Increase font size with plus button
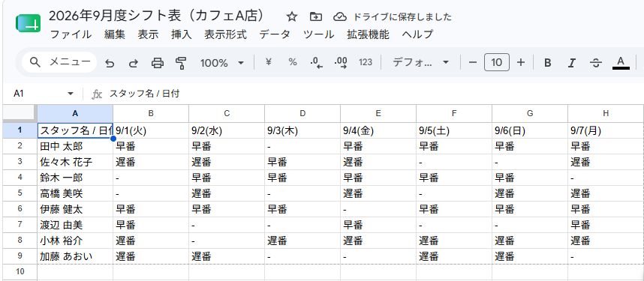This screenshot has width=644, height=281. pyautogui.click(x=521, y=62)
